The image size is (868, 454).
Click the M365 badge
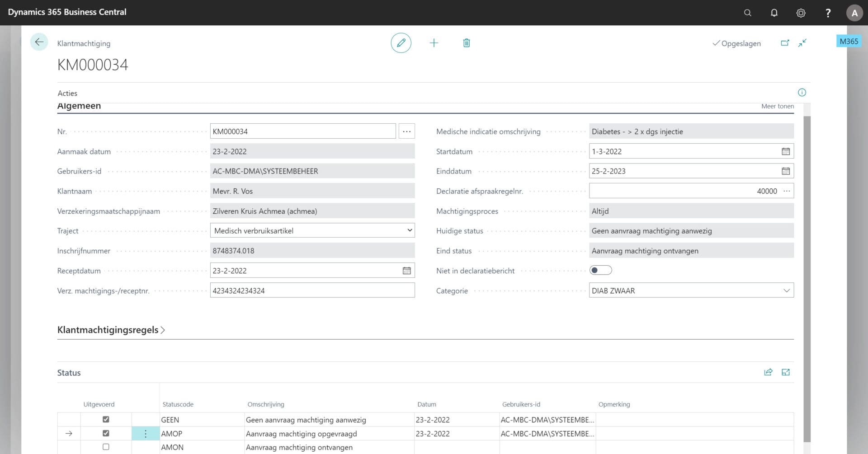coord(849,41)
